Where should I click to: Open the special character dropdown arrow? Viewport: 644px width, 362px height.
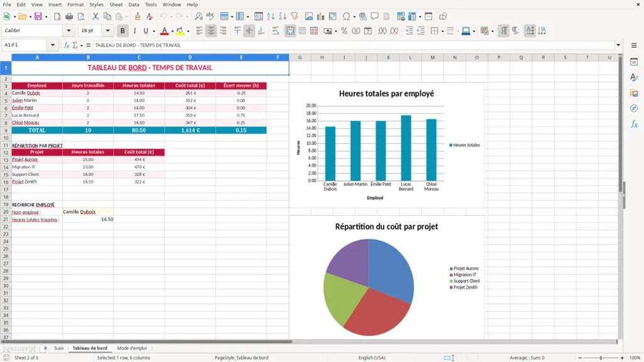(x=354, y=17)
